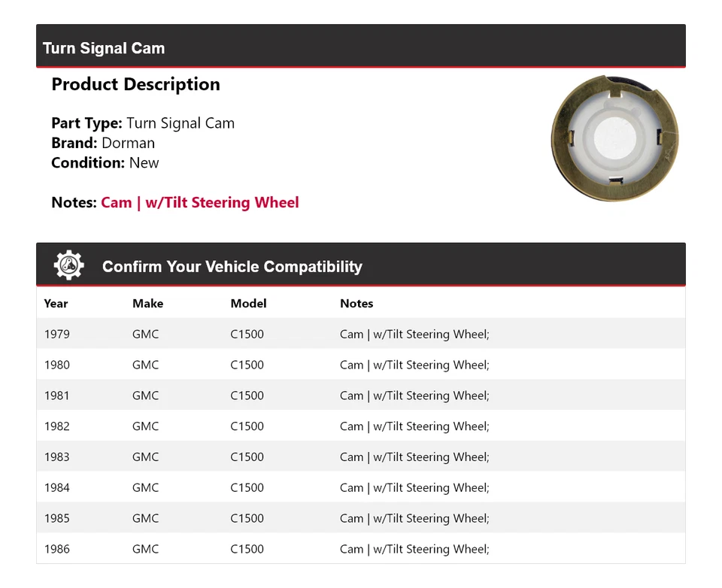Image resolution: width=722 pixels, height=588 pixels.
Task: Open the turn signal cam product image
Action: coord(614,138)
